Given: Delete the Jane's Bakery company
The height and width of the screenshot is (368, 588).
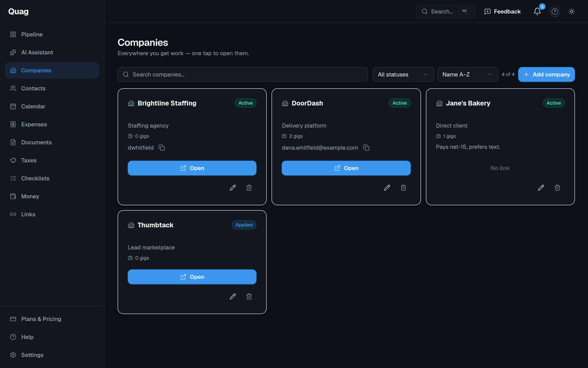Looking at the screenshot, I should 557,188.
